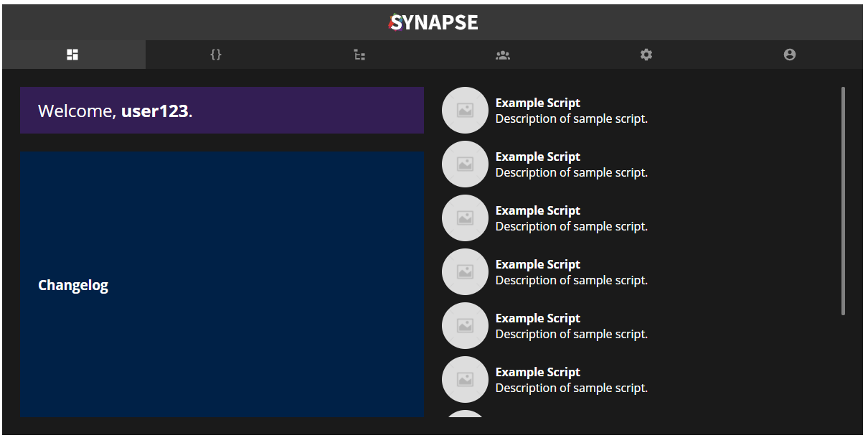This screenshot has width=868, height=438.
Task: Click the Welcome user123 banner
Action: click(222, 111)
